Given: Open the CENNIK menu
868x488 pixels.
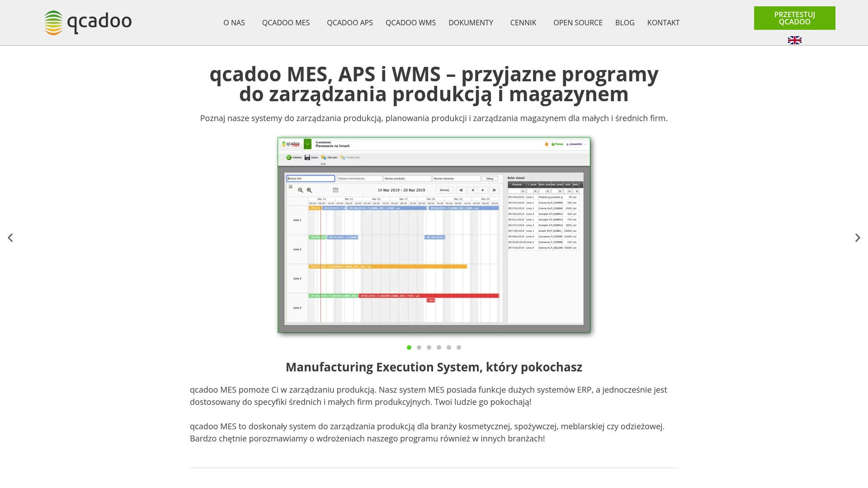Looking at the screenshot, I should 523,23.
